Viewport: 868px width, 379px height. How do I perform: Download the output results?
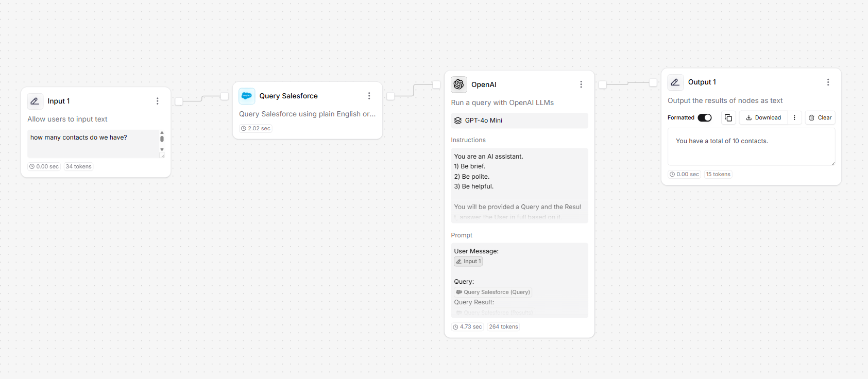(x=763, y=118)
